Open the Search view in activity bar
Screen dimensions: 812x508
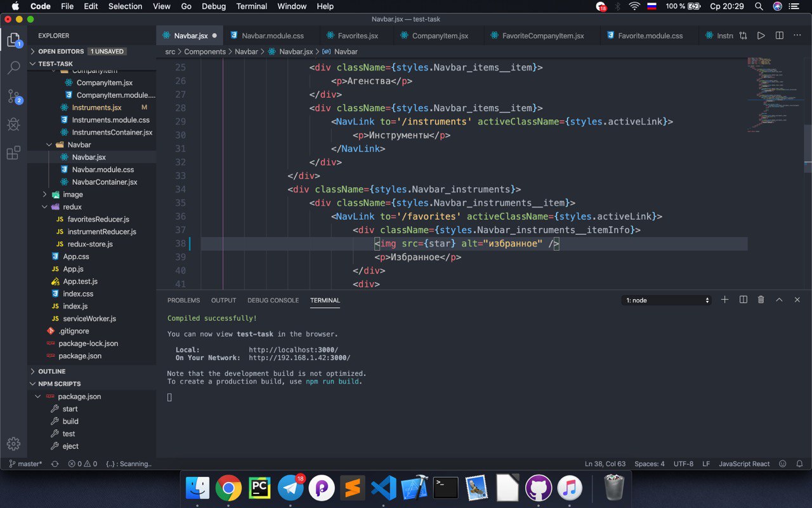click(13, 68)
